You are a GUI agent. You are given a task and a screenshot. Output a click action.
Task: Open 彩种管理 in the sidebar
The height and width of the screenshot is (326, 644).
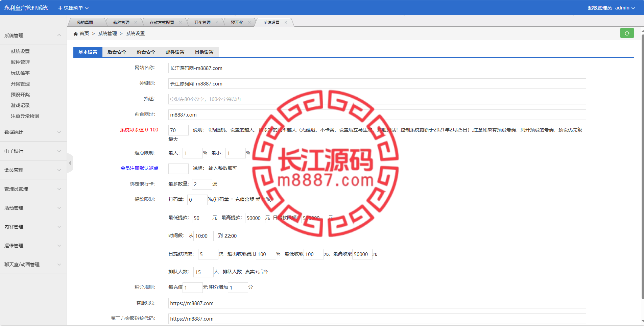point(20,62)
